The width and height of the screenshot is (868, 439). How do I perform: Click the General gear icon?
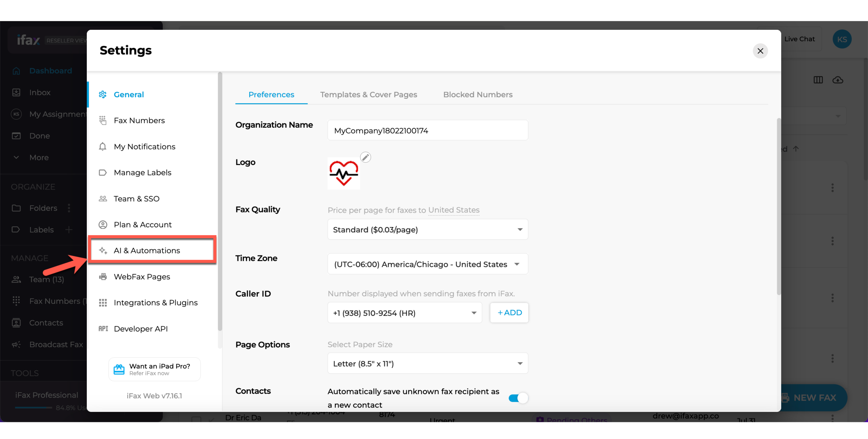point(102,95)
